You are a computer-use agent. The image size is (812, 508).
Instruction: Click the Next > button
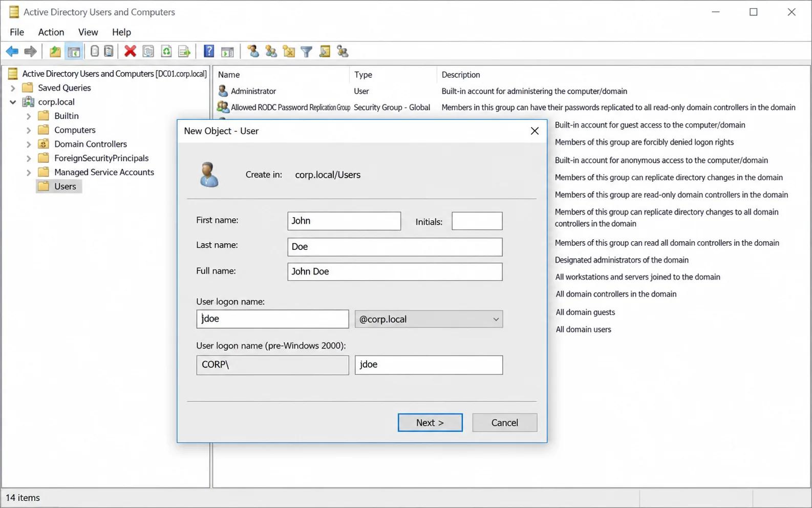(x=430, y=422)
